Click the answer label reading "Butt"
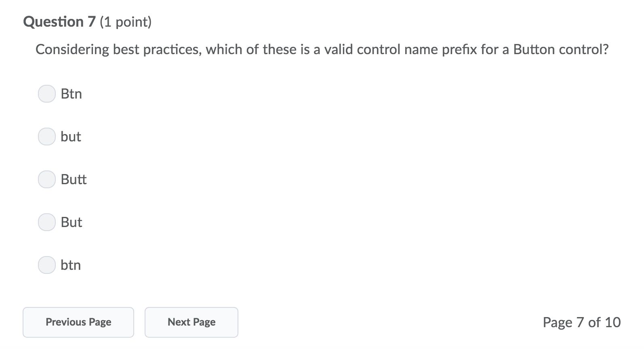Screen dimensions: 644x349 [x=74, y=179]
